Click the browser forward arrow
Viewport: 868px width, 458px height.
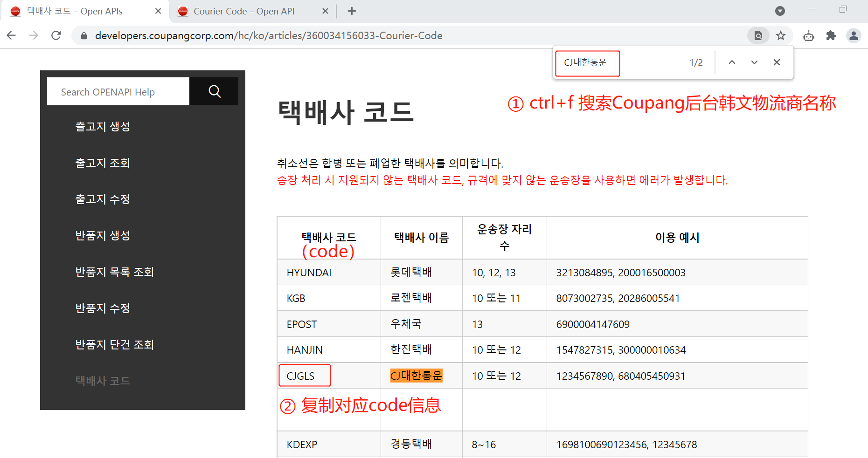click(34, 35)
